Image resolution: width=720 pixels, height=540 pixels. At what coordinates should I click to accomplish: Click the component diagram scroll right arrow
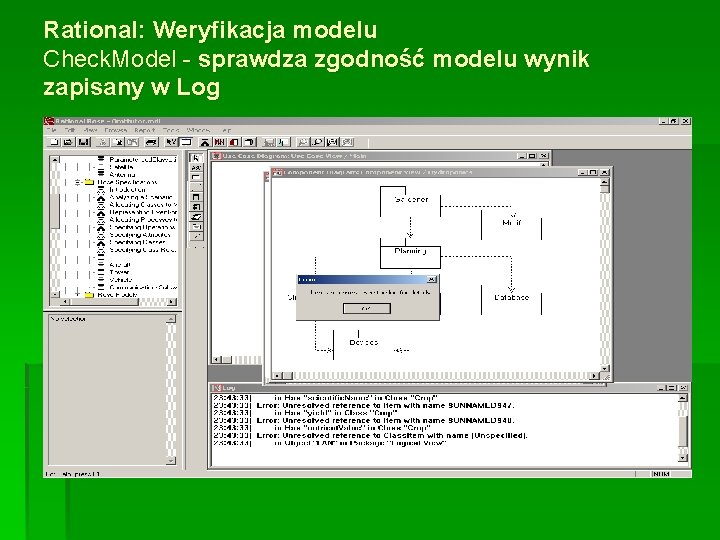(x=595, y=376)
